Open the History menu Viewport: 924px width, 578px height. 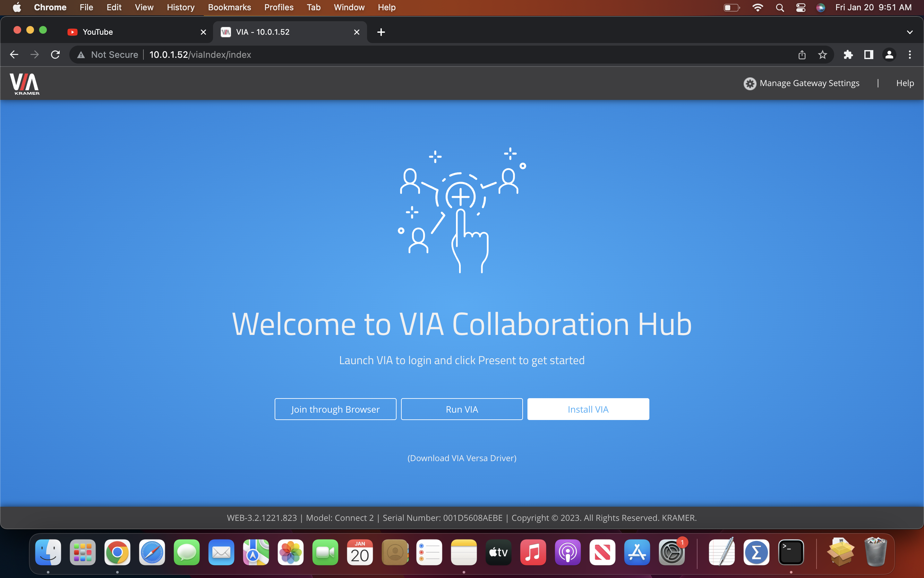[x=180, y=7]
